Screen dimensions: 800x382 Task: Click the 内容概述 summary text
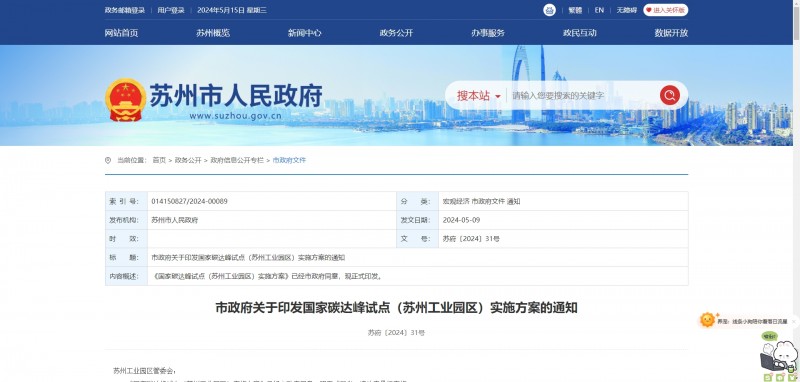tap(268, 276)
